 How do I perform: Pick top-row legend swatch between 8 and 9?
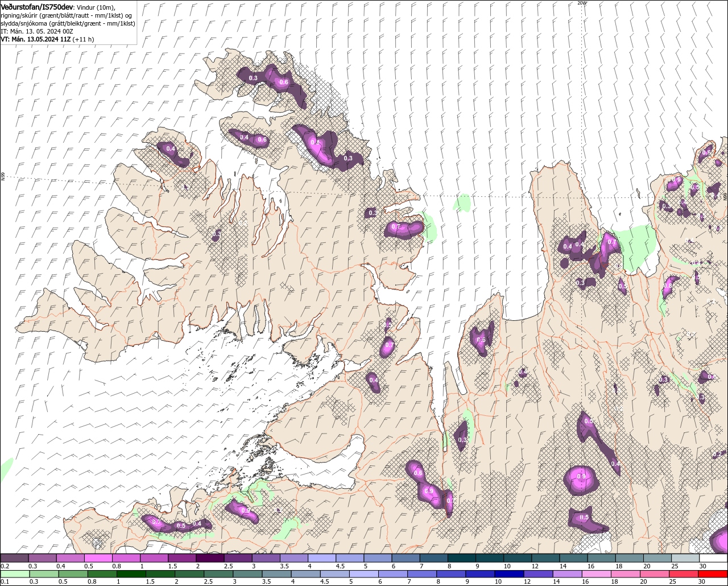point(462,558)
